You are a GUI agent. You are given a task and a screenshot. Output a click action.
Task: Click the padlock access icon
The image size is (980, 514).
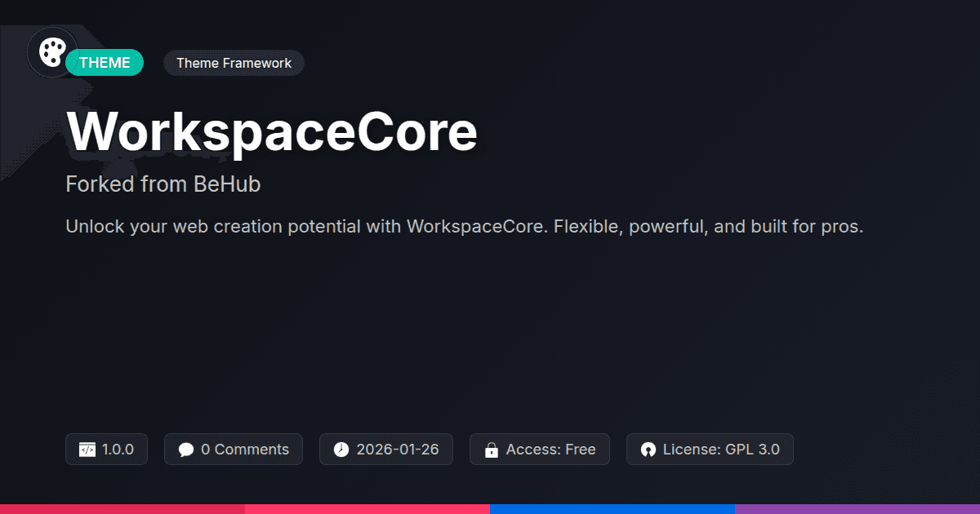tap(492, 450)
